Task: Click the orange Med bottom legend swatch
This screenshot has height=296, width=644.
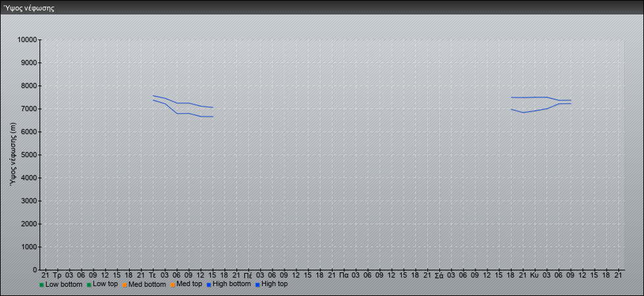Action: click(124, 285)
